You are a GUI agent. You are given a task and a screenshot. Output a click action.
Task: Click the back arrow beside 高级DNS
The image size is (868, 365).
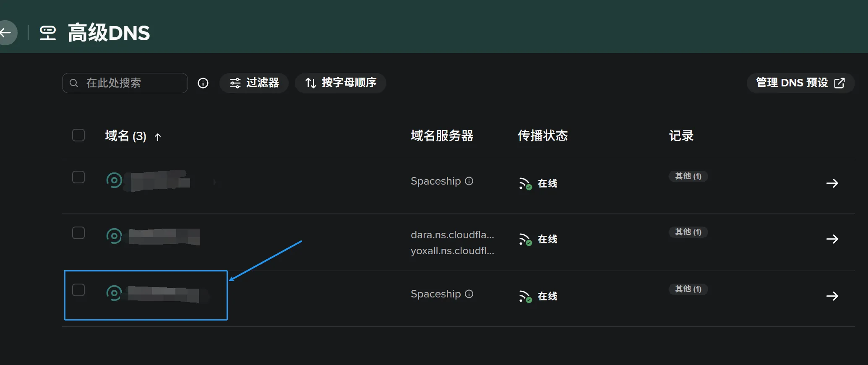6,33
